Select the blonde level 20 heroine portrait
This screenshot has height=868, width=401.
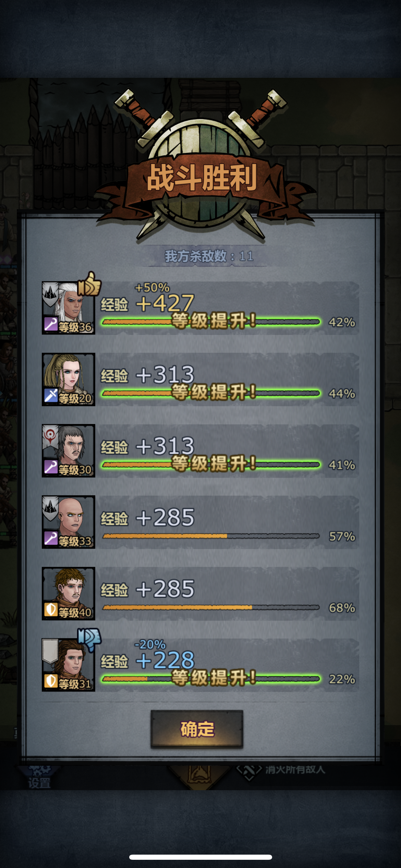tap(69, 379)
